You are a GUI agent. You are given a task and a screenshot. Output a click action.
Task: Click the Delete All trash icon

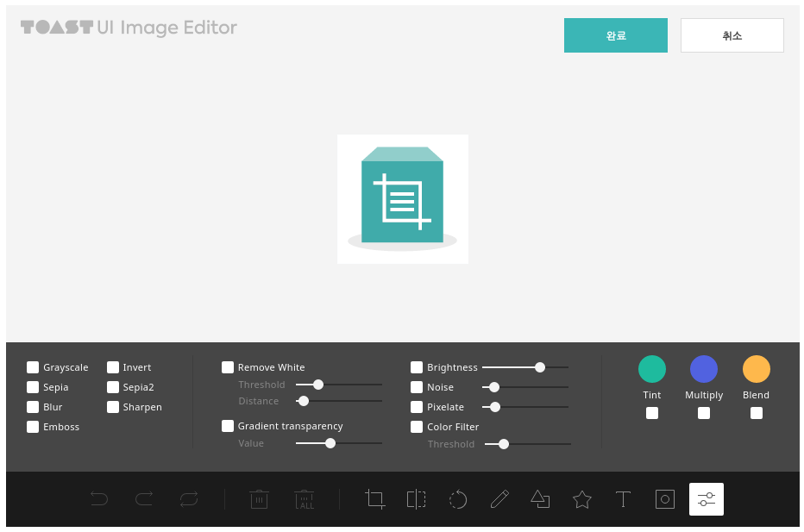point(304,499)
